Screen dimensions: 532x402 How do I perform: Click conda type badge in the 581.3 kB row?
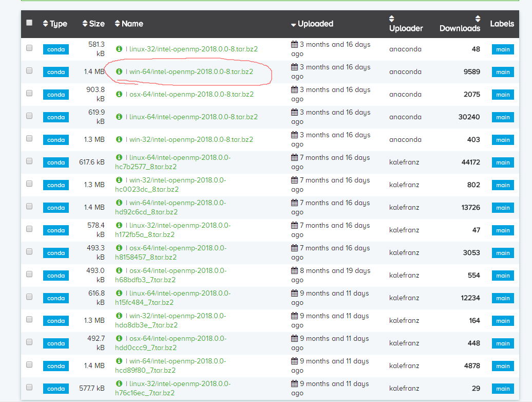click(x=56, y=49)
